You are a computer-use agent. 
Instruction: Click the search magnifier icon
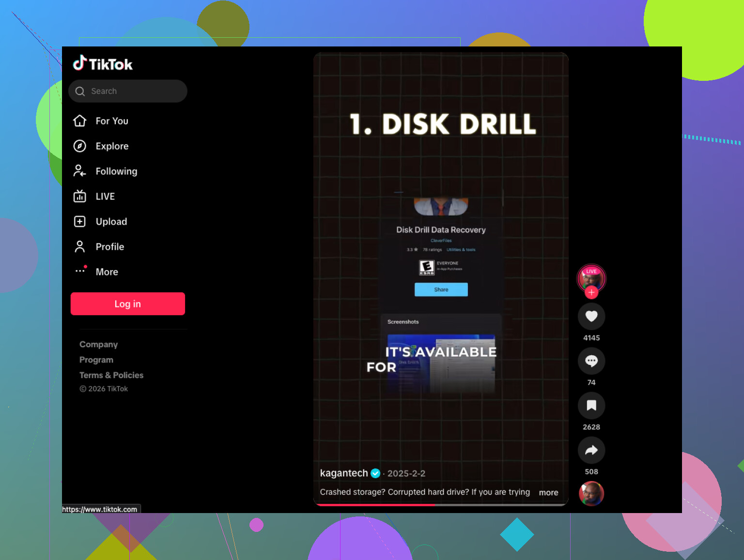click(x=80, y=91)
